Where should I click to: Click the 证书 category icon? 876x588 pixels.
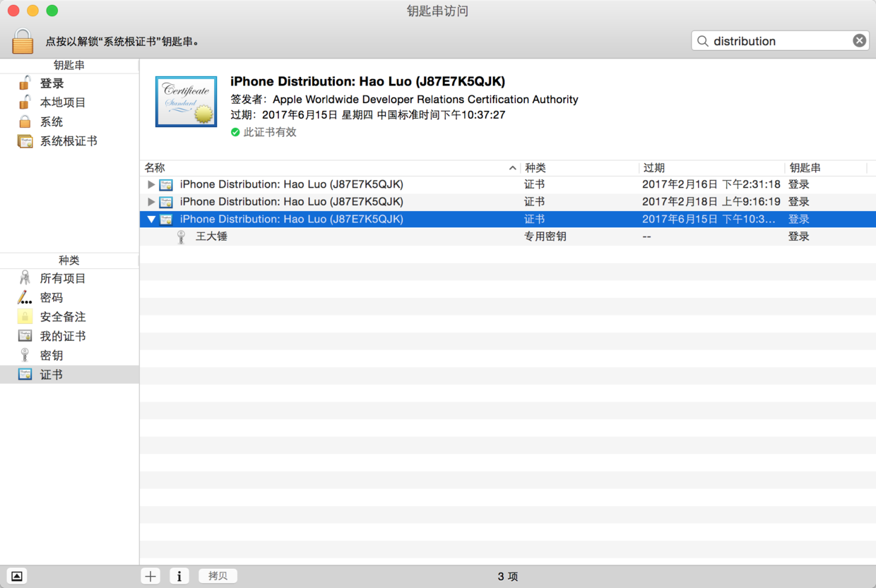click(x=25, y=374)
